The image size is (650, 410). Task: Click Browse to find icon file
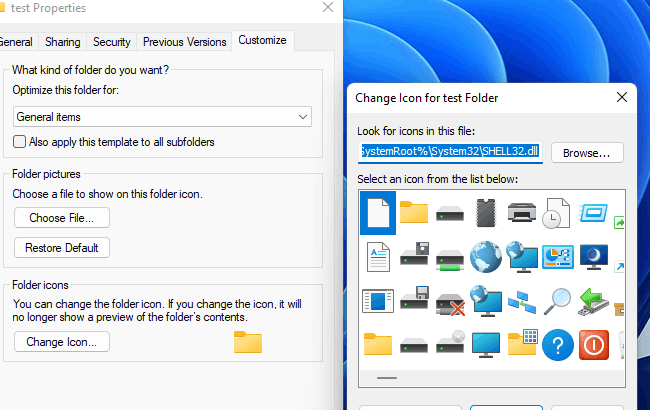tap(587, 153)
